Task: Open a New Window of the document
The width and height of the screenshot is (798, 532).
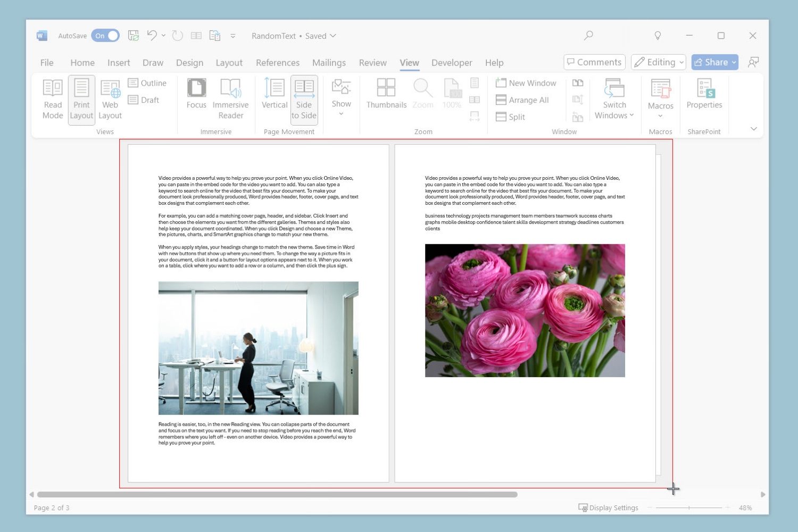Action: [526, 83]
